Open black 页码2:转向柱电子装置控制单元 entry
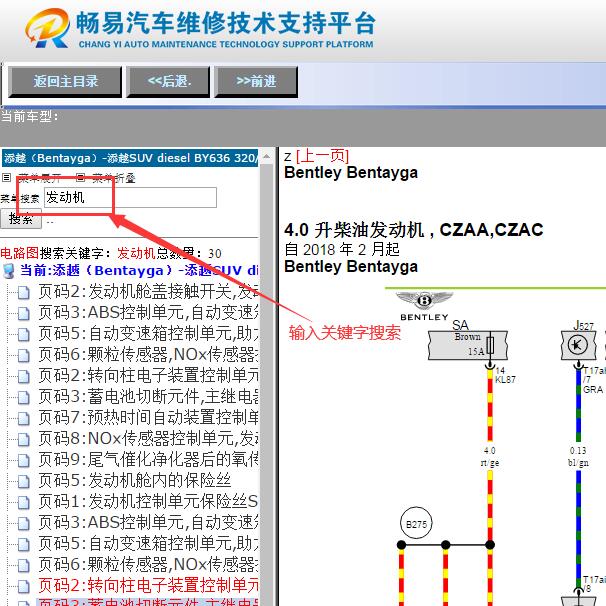Screen dimensions: 606x606 pyautogui.click(x=148, y=375)
